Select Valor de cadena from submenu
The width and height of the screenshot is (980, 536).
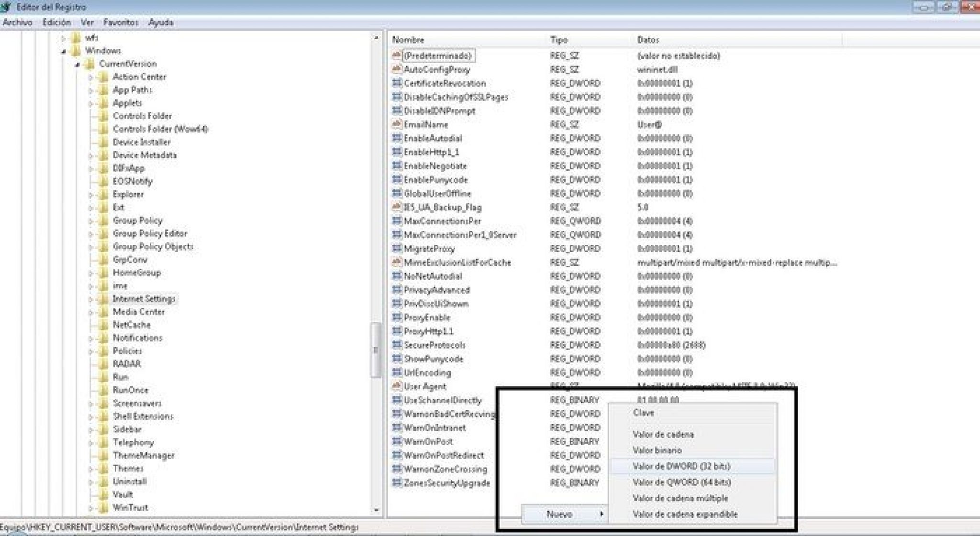[663, 434]
